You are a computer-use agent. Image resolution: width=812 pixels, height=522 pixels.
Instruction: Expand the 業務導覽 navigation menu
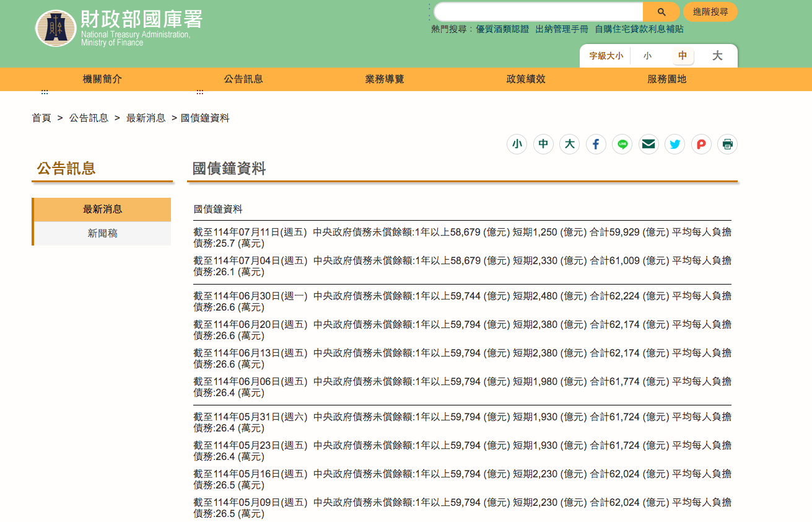pos(384,79)
